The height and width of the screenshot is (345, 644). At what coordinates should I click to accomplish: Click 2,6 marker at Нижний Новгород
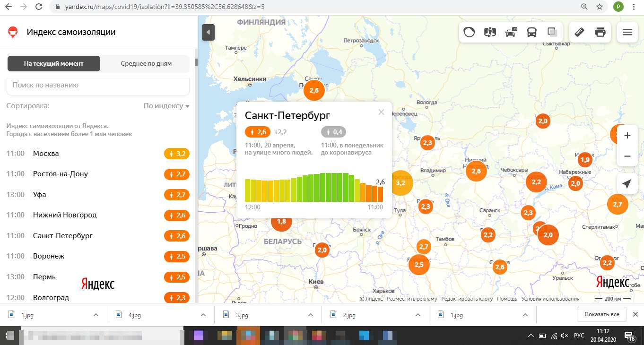click(476, 171)
